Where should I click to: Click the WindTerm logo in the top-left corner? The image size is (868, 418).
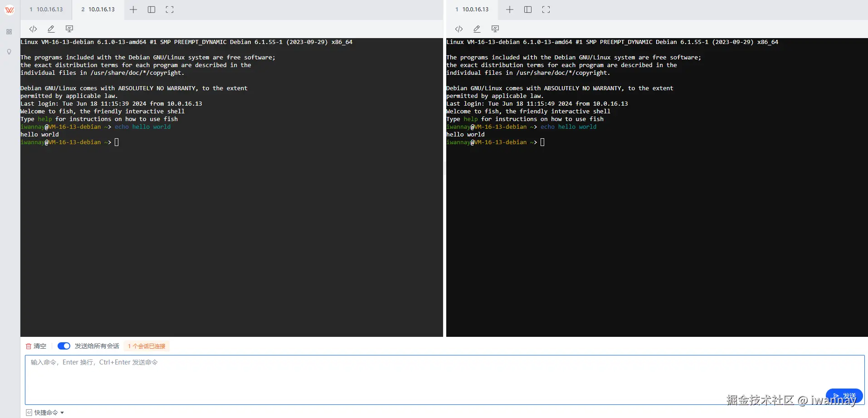(9, 9)
